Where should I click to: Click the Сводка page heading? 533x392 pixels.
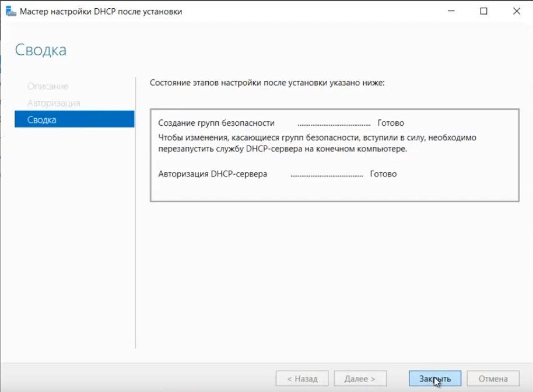(41, 50)
